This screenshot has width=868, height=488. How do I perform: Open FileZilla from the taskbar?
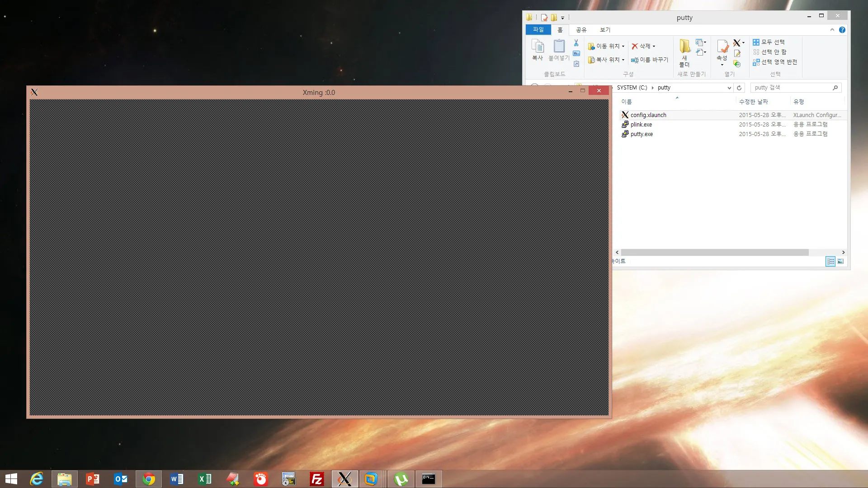pyautogui.click(x=316, y=479)
